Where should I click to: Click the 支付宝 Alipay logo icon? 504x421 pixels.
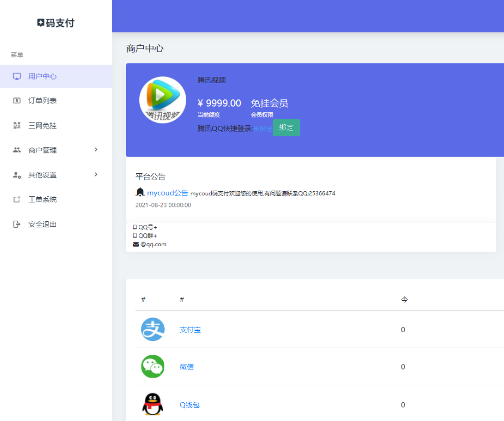point(153,329)
